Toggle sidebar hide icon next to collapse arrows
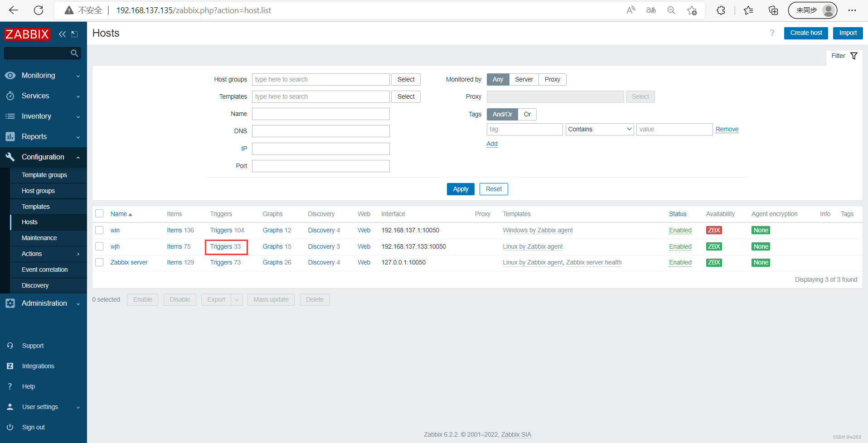Viewport: 868px width, 443px height. pyautogui.click(x=75, y=34)
